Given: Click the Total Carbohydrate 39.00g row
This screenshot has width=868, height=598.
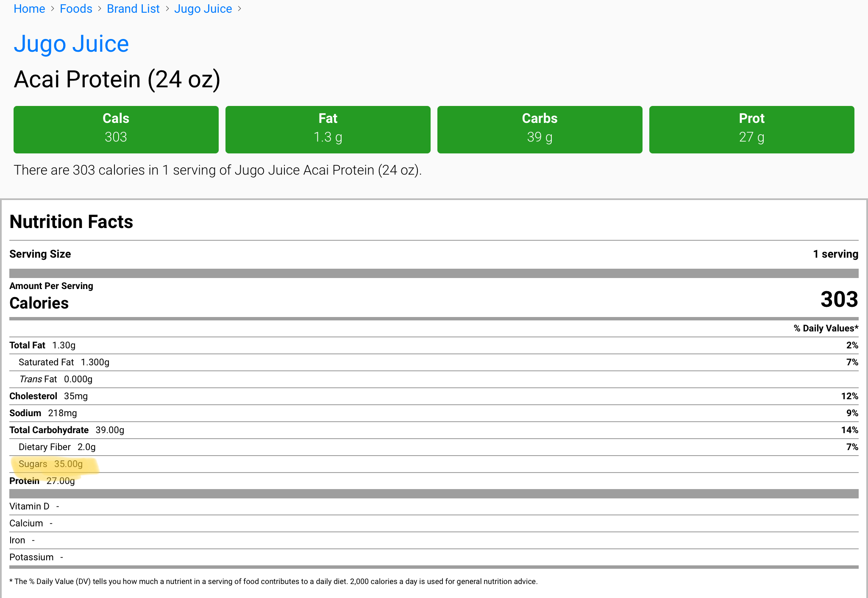Looking at the screenshot, I should (x=434, y=430).
